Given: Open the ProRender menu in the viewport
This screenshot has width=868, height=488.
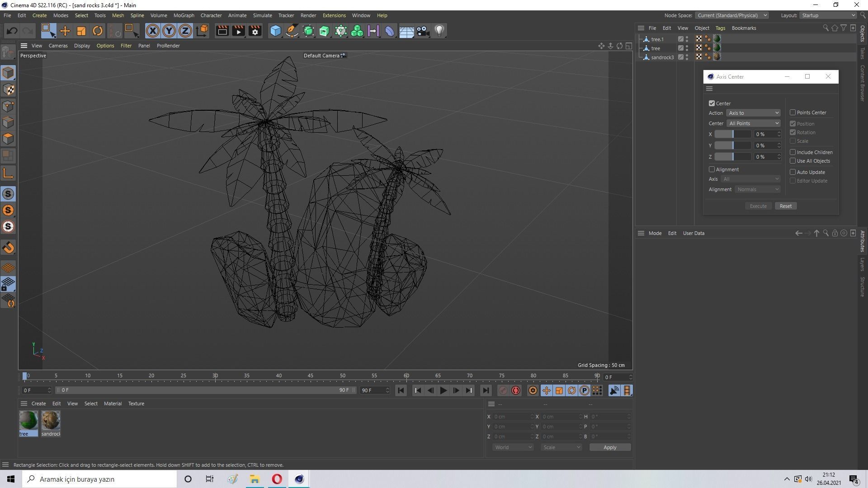Looking at the screenshot, I should tap(168, 45).
